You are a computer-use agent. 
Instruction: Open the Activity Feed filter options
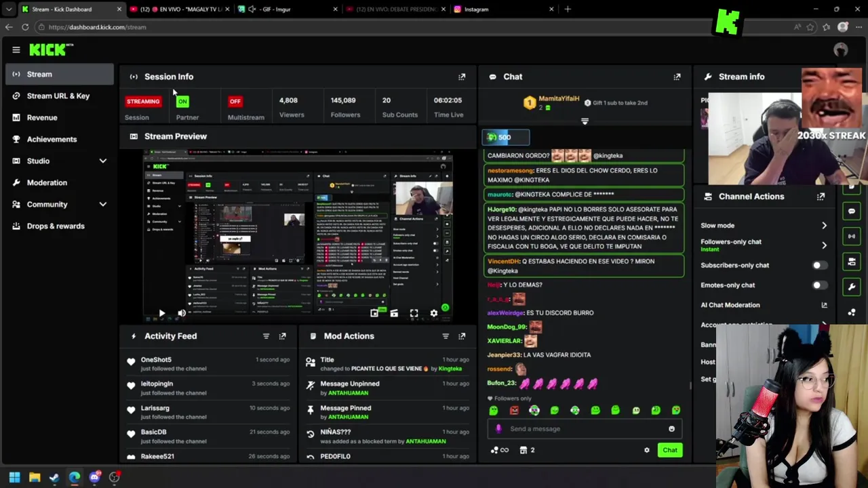(x=266, y=336)
